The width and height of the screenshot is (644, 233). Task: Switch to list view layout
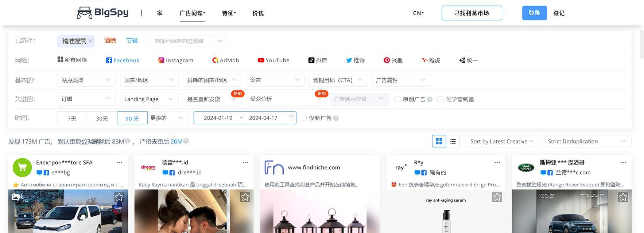(x=453, y=141)
